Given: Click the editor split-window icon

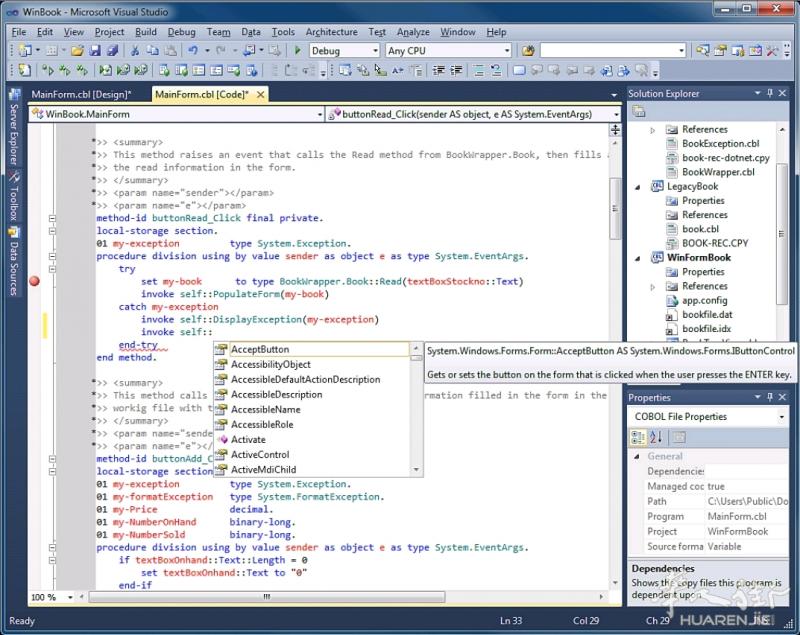Looking at the screenshot, I should [x=615, y=130].
